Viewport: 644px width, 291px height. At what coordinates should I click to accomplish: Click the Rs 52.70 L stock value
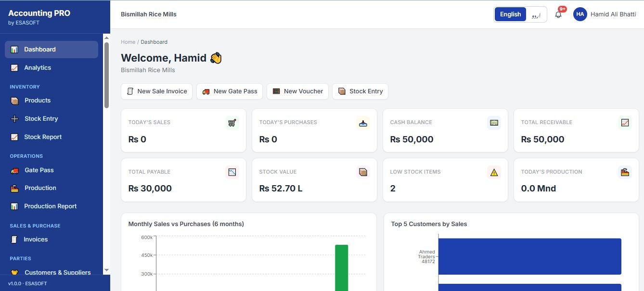pyautogui.click(x=281, y=189)
